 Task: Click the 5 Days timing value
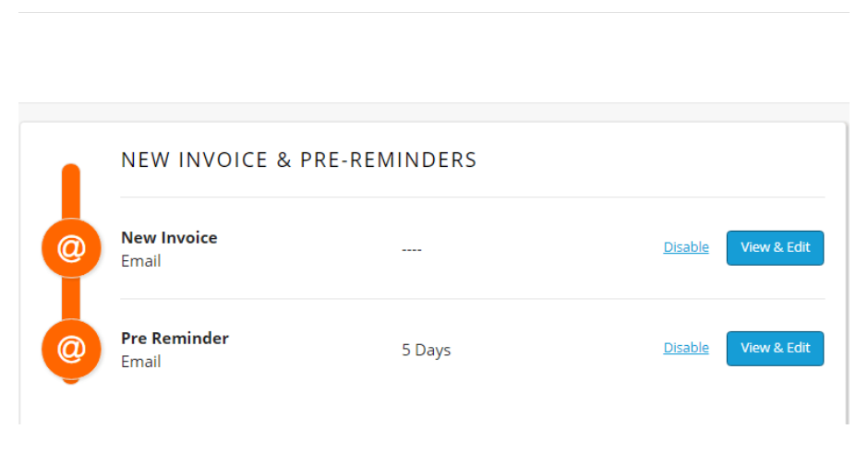[x=427, y=350]
